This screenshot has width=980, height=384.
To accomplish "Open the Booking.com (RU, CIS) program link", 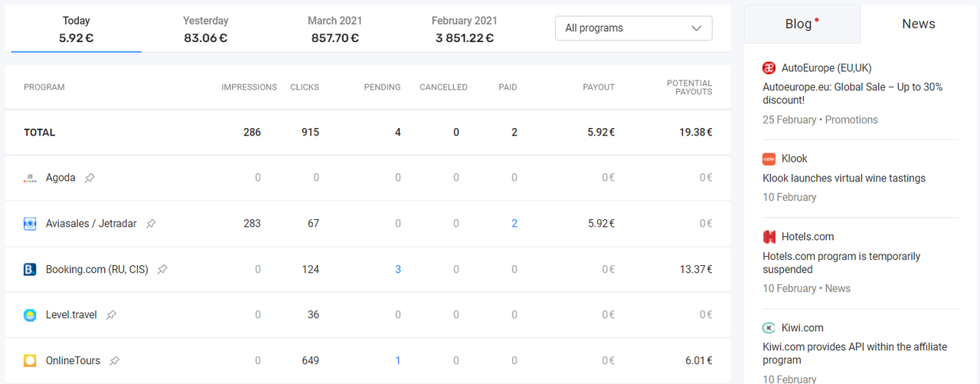I will tap(97, 270).
